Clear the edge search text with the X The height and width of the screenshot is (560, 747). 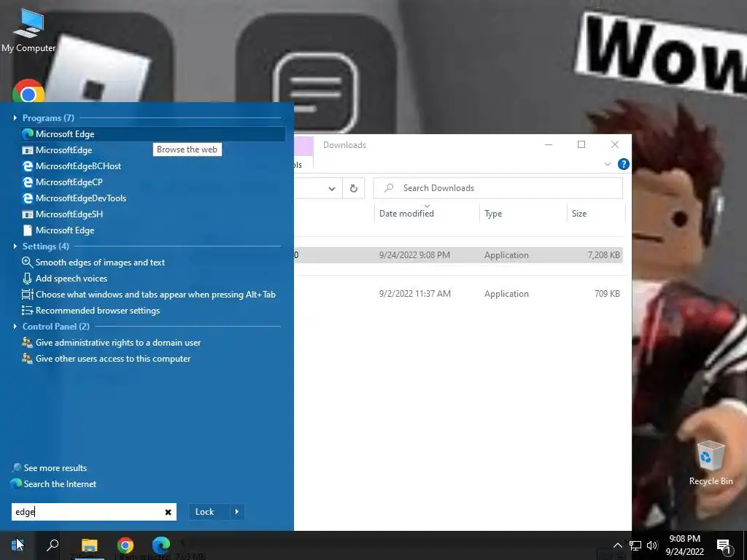click(169, 513)
